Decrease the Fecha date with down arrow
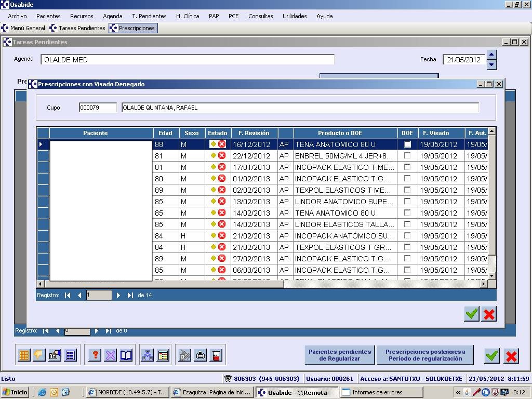 click(x=492, y=64)
